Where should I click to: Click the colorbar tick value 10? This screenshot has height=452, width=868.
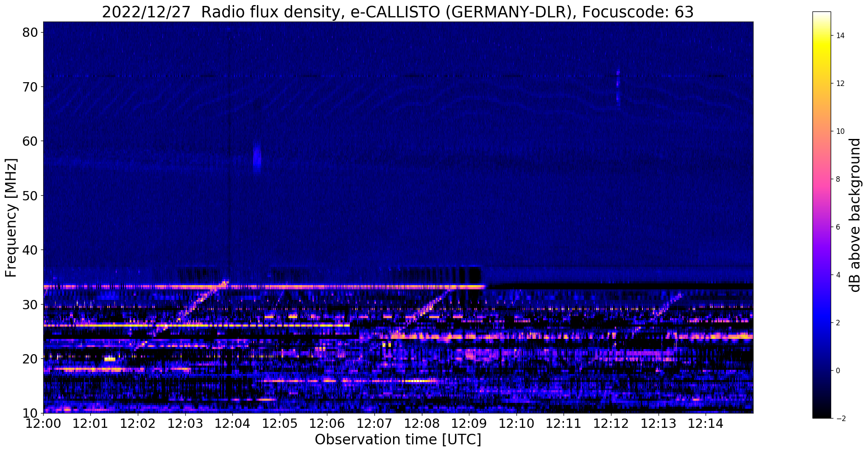click(839, 131)
